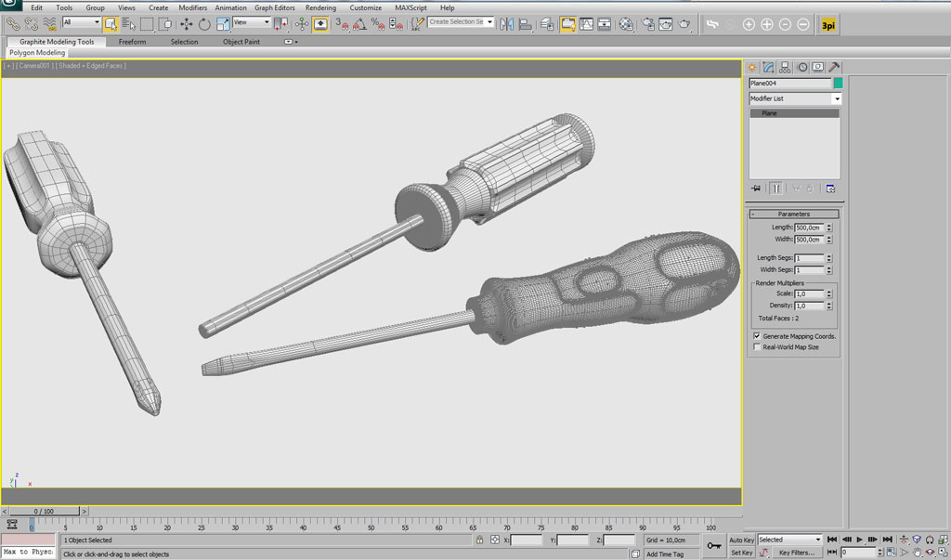This screenshot has height=560, width=951.
Task: Click the 3pi plugin button
Action: tap(827, 25)
